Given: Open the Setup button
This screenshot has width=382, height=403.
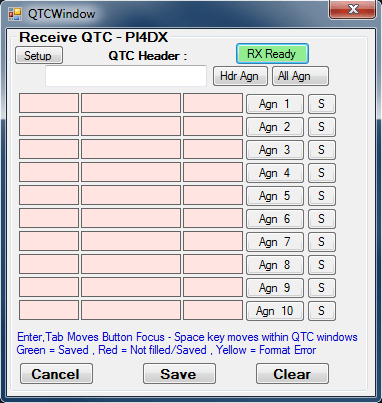Looking at the screenshot, I should 39,55.
